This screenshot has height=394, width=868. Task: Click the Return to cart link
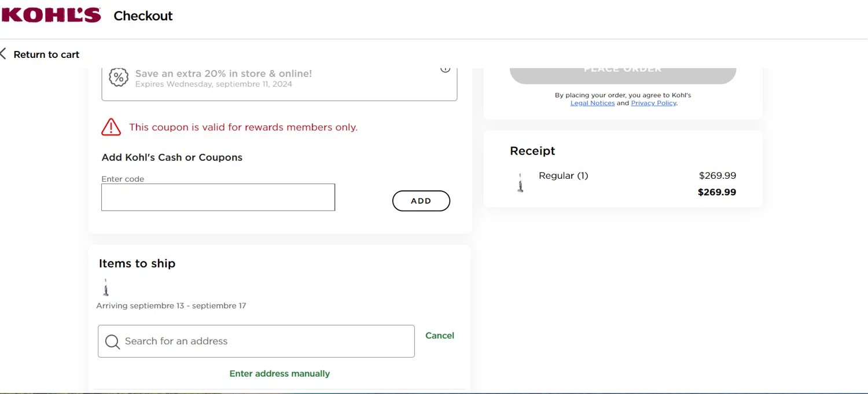click(x=46, y=54)
